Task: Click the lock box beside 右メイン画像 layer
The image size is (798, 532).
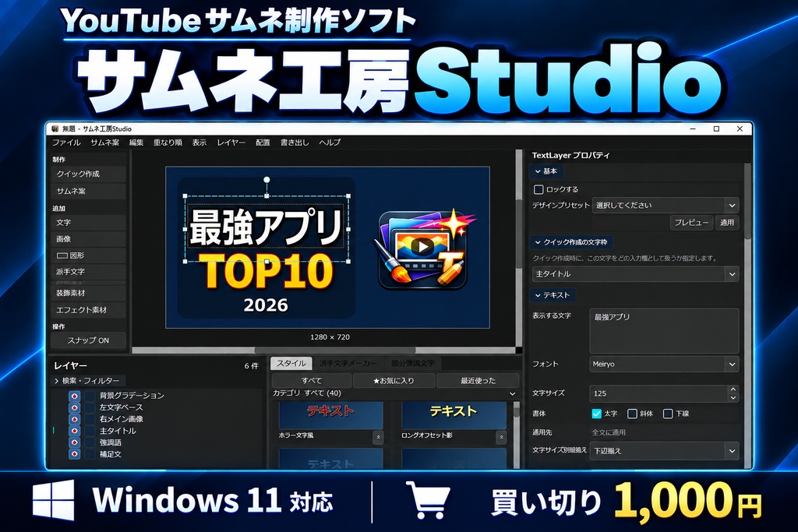Action: click(x=90, y=419)
